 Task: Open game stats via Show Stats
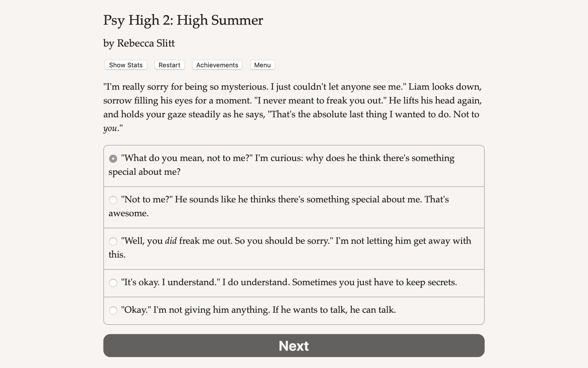(x=125, y=65)
